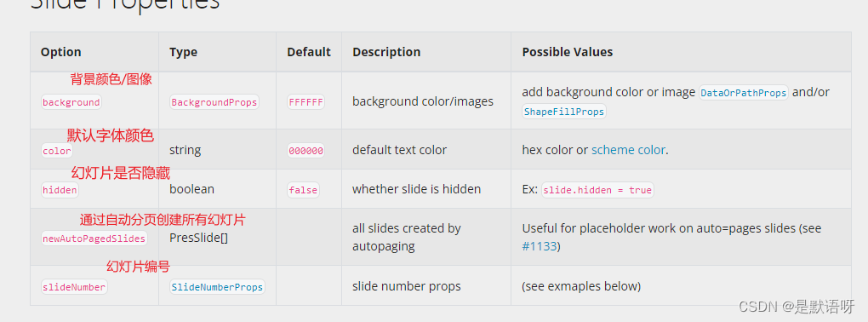Screen dimensions: 868x322
Task: Select the color option code tag
Action: pyautogui.click(x=57, y=151)
